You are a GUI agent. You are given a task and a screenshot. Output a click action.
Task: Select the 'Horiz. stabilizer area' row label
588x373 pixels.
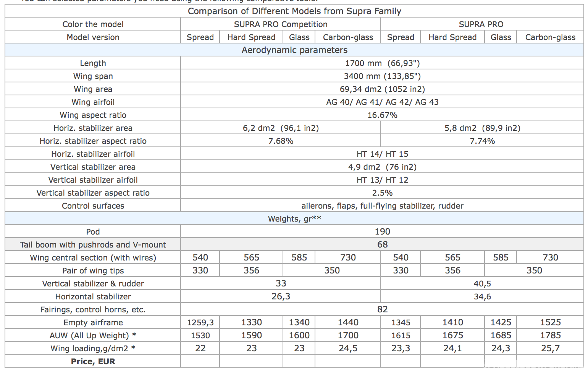tap(93, 128)
